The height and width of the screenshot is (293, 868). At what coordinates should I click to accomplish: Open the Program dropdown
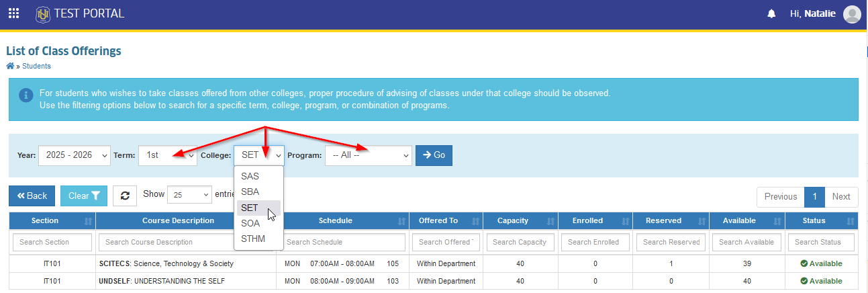click(368, 155)
